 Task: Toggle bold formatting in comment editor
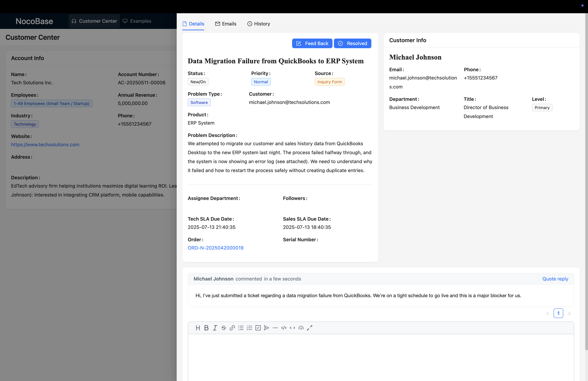pos(206,328)
